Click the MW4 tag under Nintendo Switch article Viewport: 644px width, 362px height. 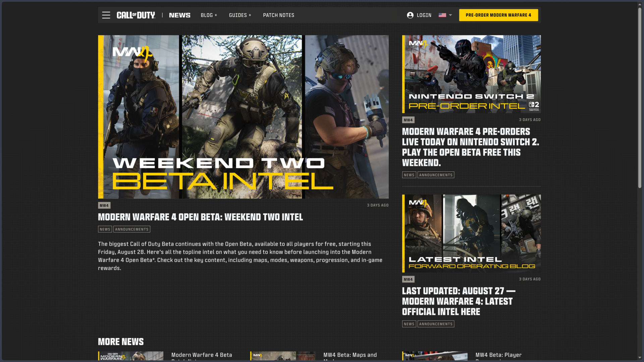click(x=408, y=120)
